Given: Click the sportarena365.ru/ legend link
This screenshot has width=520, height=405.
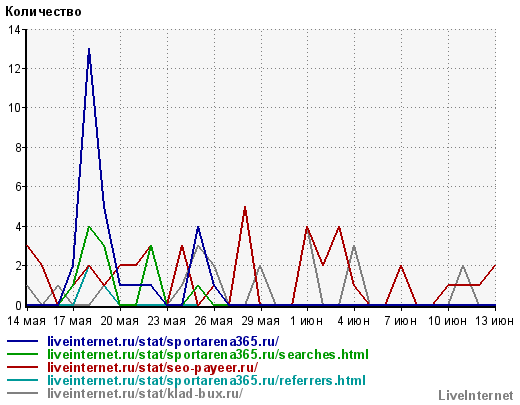Looking at the screenshot, I should click(x=163, y=342).
